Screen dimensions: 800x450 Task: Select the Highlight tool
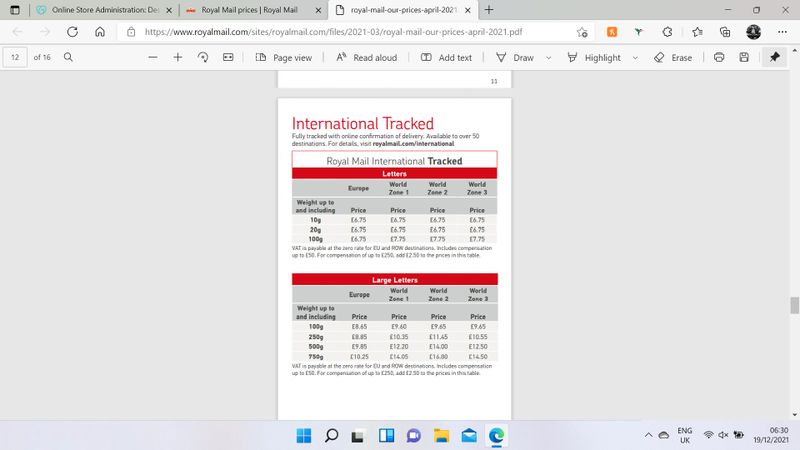(x=594, y=58)
